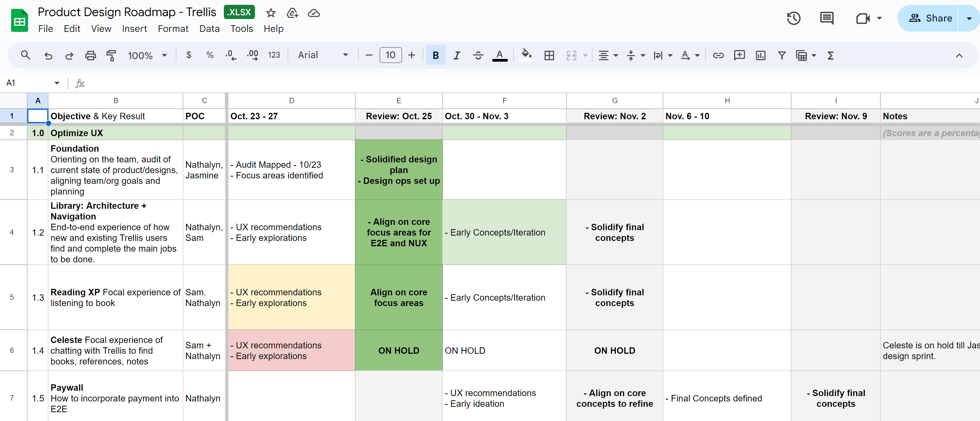Toggle strikethrough formatting
The width and height of the screenshot is (980, 421).
tap(478, 55)
